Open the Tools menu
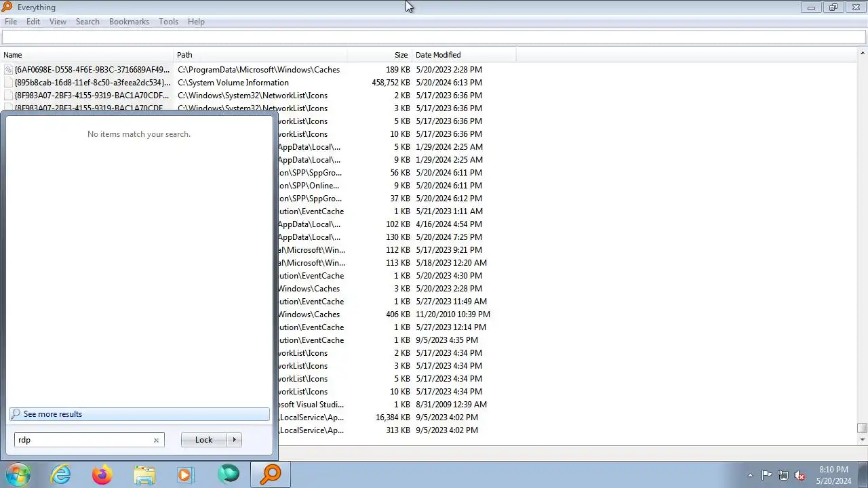868x488 pixels. pos(168,22)
